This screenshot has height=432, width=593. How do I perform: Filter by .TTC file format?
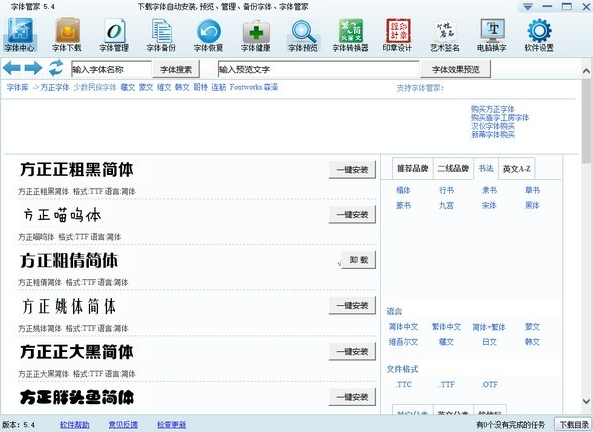[x=404, y=385]
